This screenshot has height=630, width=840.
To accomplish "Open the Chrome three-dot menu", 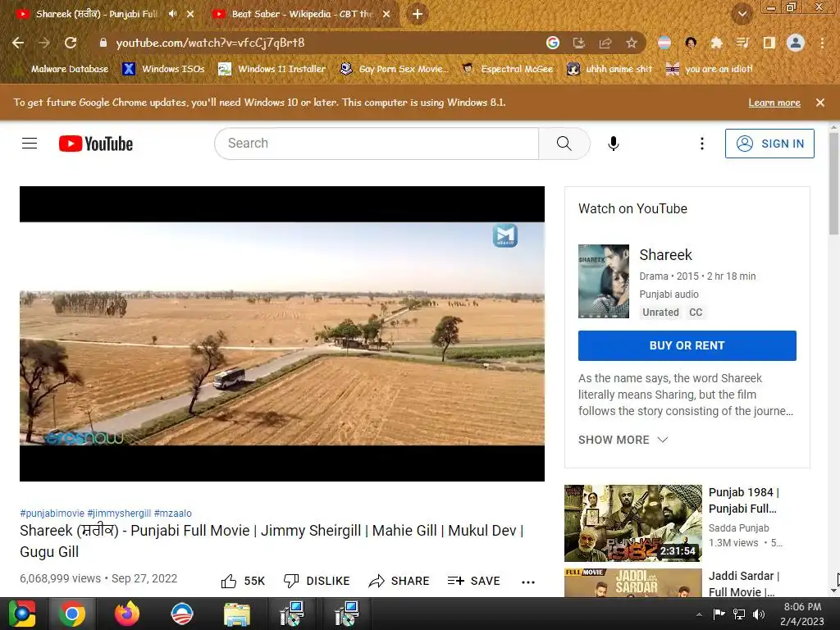I will click(822, 43).
